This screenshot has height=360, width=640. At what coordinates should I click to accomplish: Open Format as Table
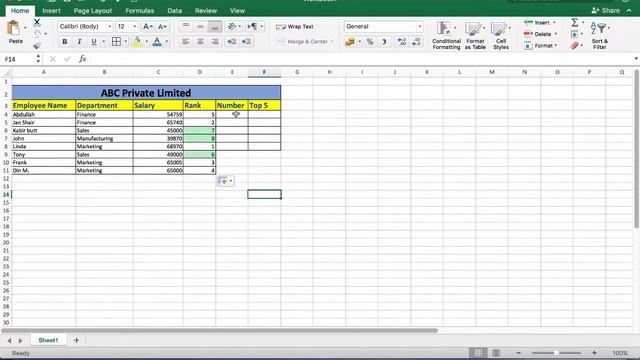tap(475, 36)
